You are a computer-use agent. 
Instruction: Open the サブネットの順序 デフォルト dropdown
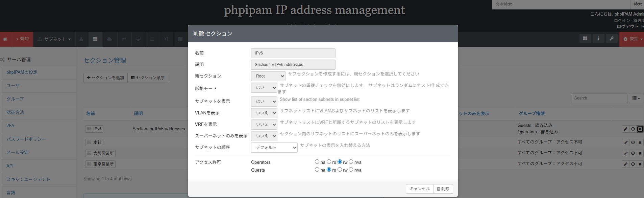pos(274,148)
